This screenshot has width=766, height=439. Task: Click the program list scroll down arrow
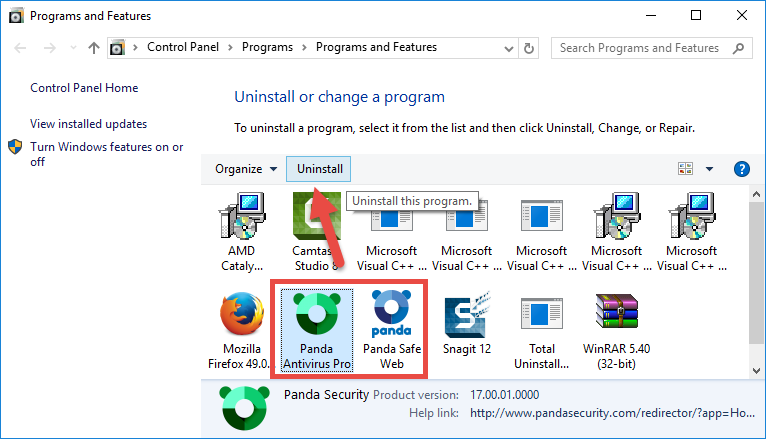tap(756, 371)
